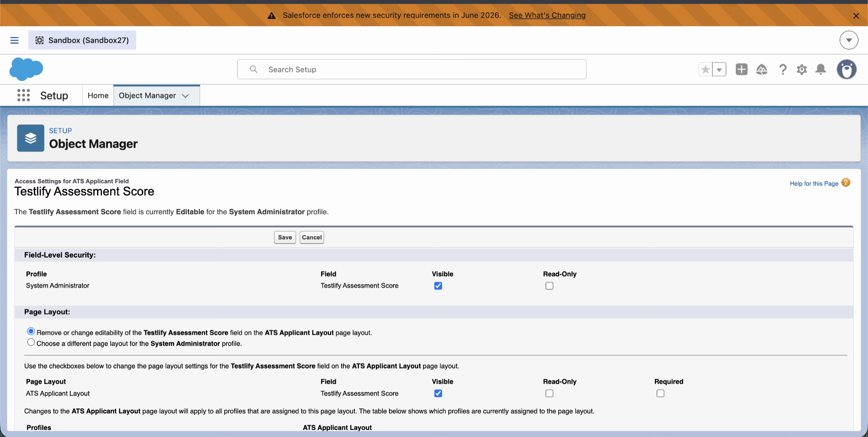
Task: Click the bold 'ATS Applicant Layout' header beside Profiles
Action: 337,428
